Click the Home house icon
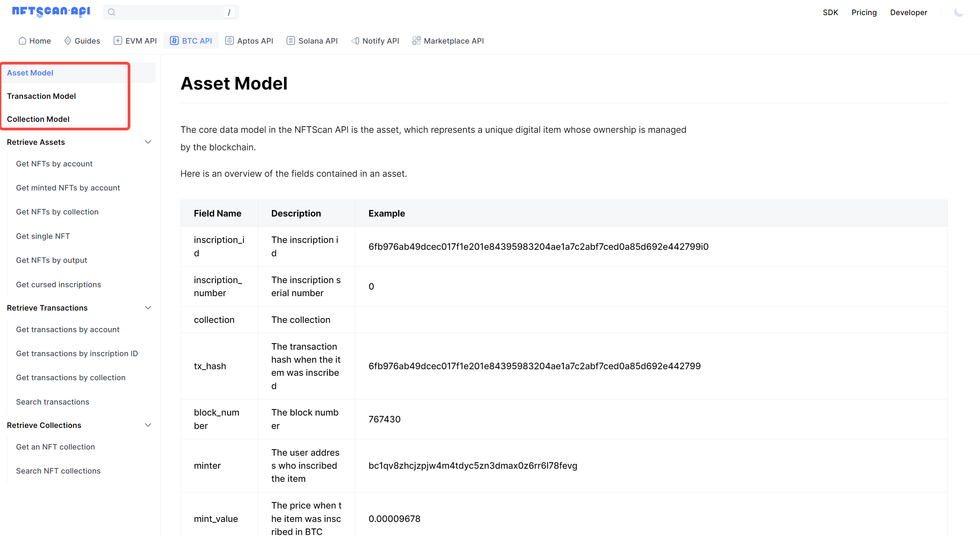Image resolution: width=980 pixels, height=536 pixels. pos(22,41)
